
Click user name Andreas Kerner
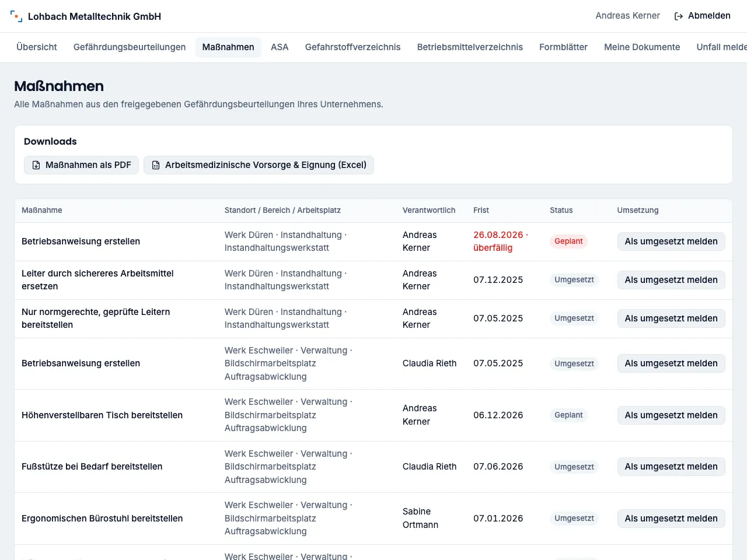[x=627, y=16]
